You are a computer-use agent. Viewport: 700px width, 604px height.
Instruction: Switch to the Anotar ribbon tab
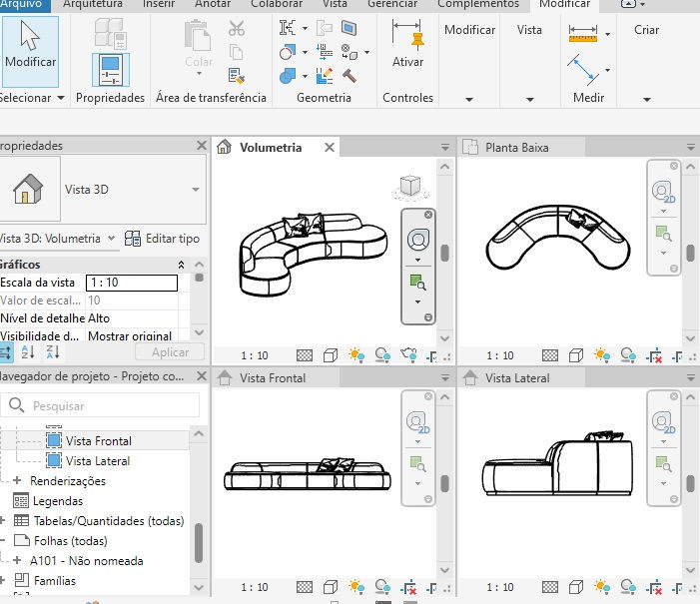[213, 4]
